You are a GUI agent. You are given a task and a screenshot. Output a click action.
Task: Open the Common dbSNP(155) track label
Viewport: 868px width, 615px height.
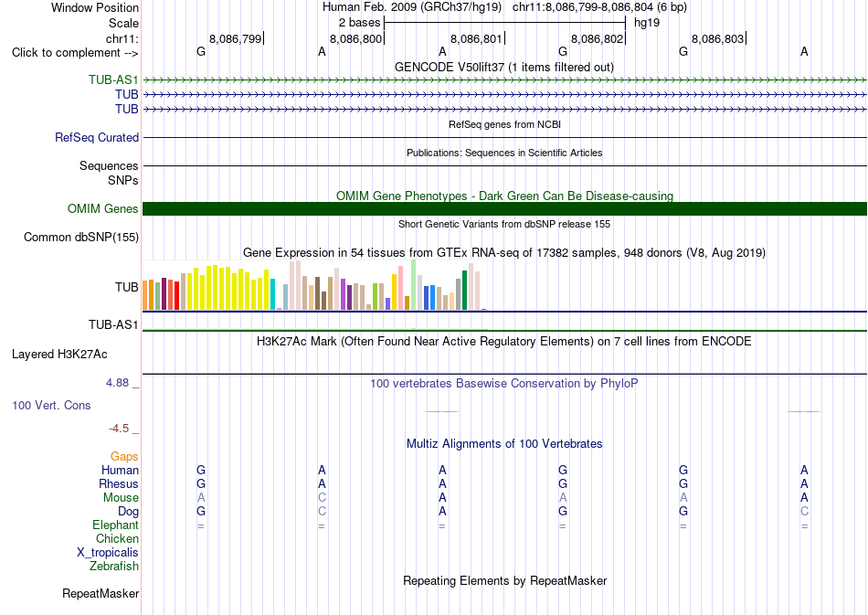click(x=81, y=237)
